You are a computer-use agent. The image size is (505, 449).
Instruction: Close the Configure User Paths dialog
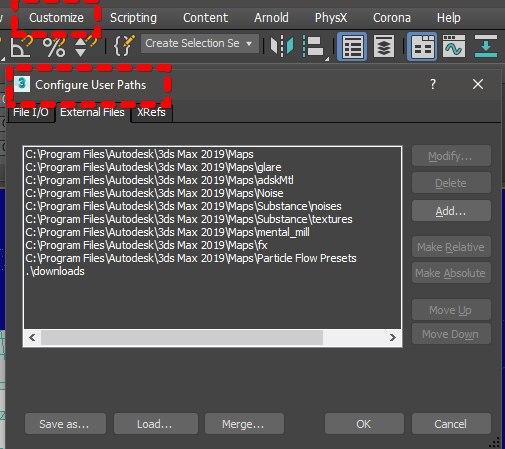point(478,84)
